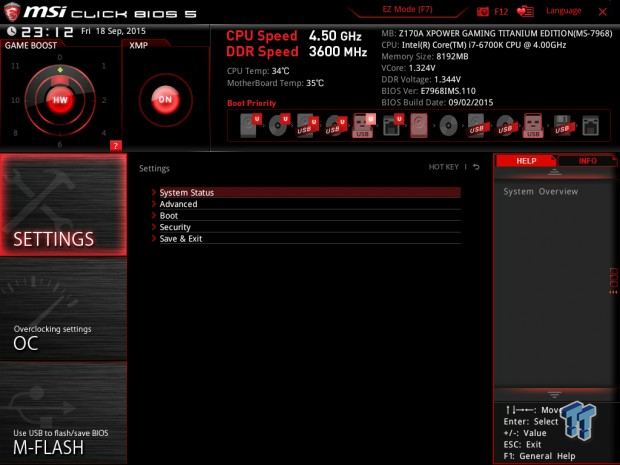620x465 pixels.
Task: Open favorites with the heart icon
Action: click(525, 11)
